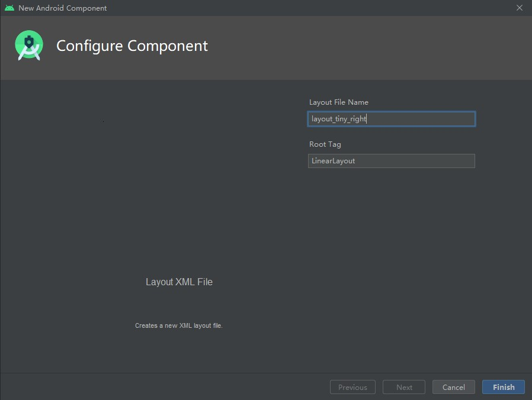Click the Android icon in the title bar
The image size is (532, 400).
[x=9, y=8]
